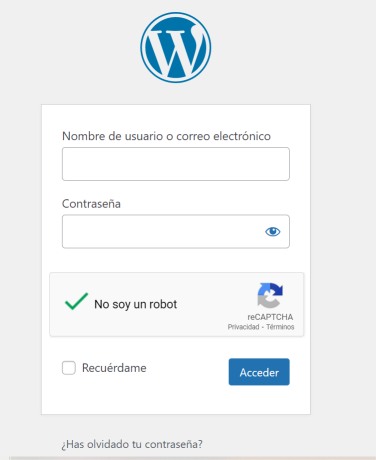Screen dimensions: 376x460
Task: Open the reCAPTCHA Privacidad link
Action: 243,327
